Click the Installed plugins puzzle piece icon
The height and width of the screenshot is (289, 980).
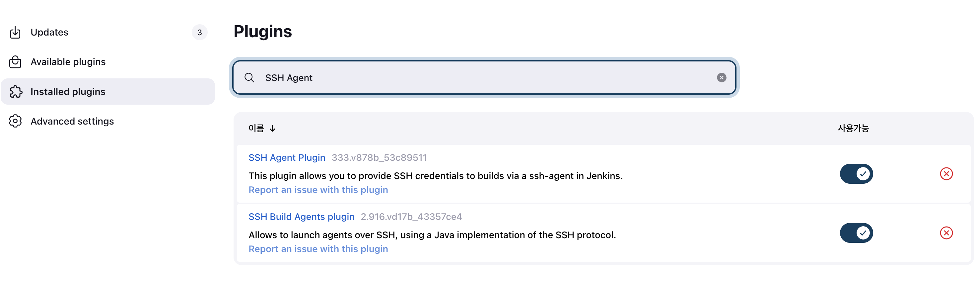16,92
